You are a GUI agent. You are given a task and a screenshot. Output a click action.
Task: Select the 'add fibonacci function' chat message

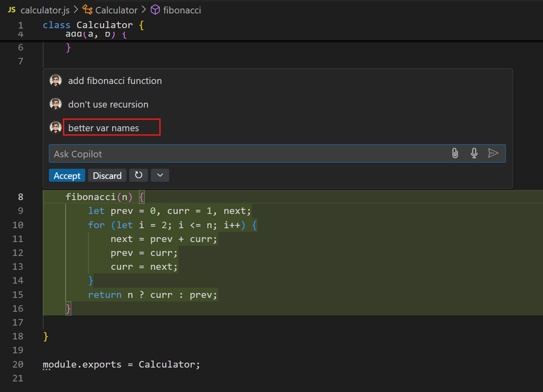click(x=115, y=80)
